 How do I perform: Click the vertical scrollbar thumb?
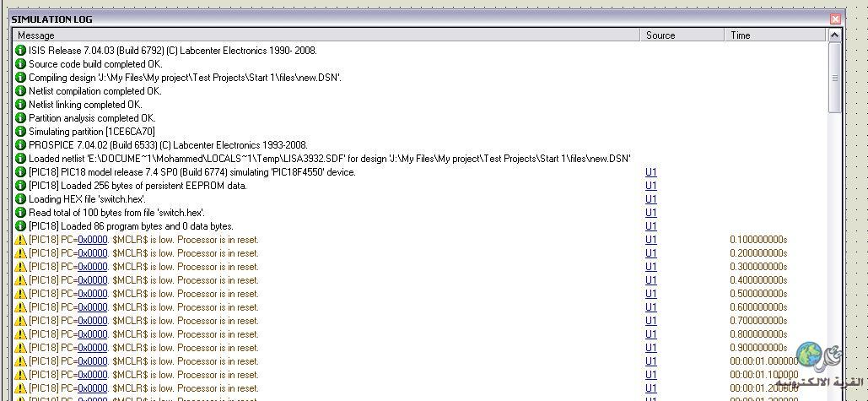(x=835, y=78)
